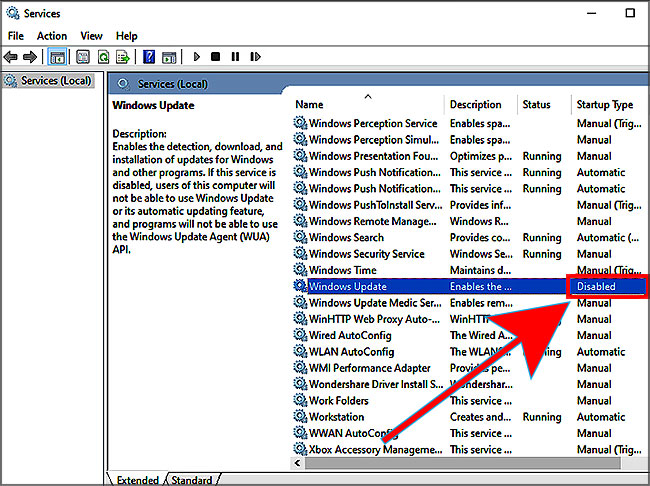Image resolution: width=650 pixels, height=486 pixels.
Task: Click the Export List toolbar icon
Action: [123, 57]
